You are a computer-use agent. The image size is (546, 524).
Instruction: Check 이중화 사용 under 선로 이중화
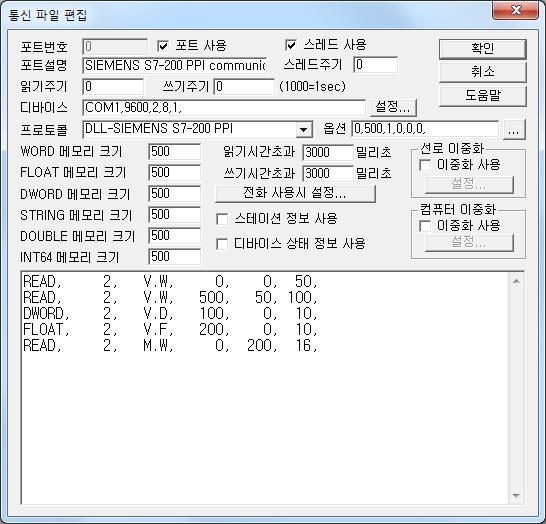click(425, 165)
